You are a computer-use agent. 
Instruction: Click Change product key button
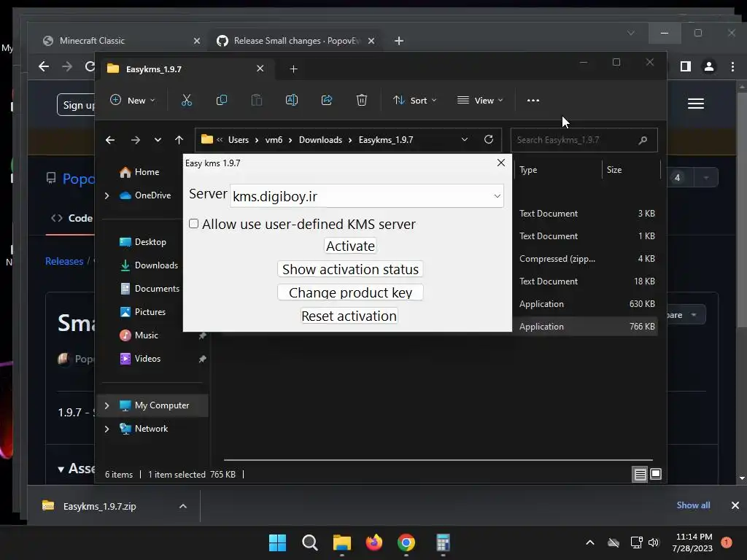[x=350, y=292]
